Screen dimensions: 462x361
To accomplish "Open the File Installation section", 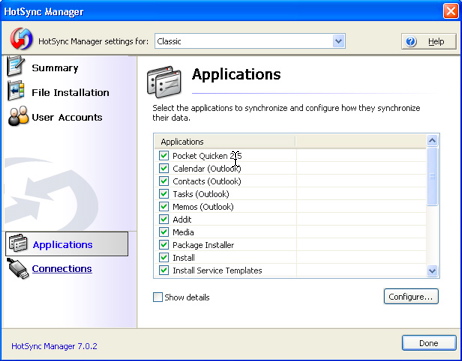I will 70,93.
